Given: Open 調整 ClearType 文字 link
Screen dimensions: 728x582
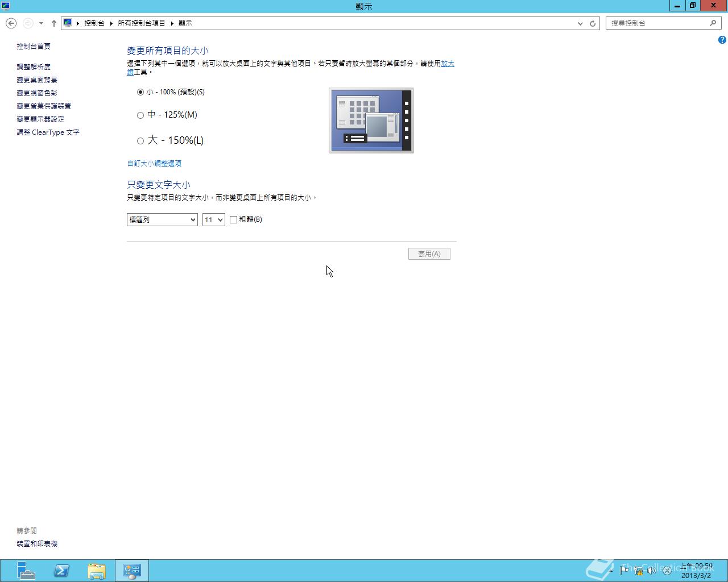Looking at the screenshot, I should click(48, 132).
